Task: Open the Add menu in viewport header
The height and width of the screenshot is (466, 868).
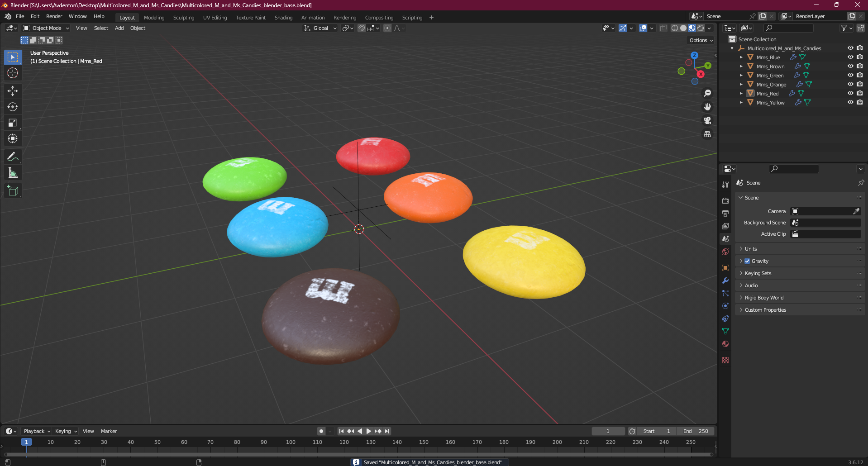Action: pyautogui.click(x=119, y=28)
